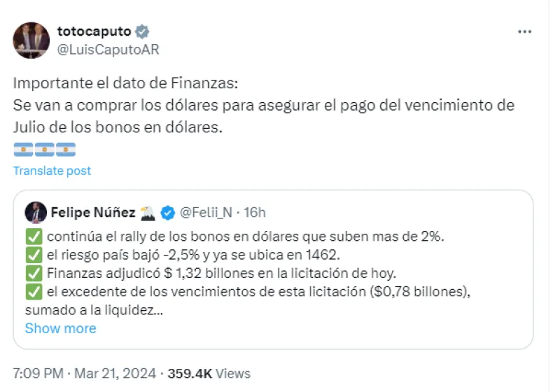Click the 359.4K Views counter

209,373
